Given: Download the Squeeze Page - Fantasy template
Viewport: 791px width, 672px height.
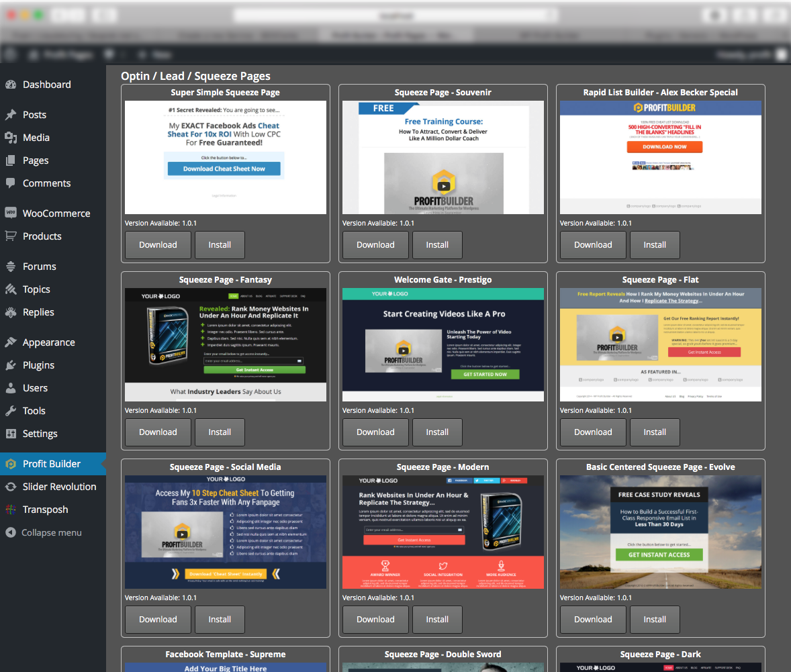Looking at the screenshot, I should coord(158,432).
